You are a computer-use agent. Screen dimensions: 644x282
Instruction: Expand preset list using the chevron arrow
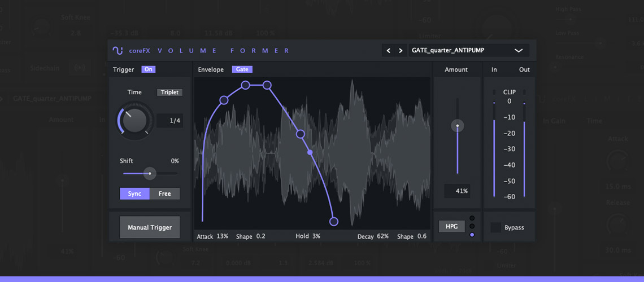point(519,51)
